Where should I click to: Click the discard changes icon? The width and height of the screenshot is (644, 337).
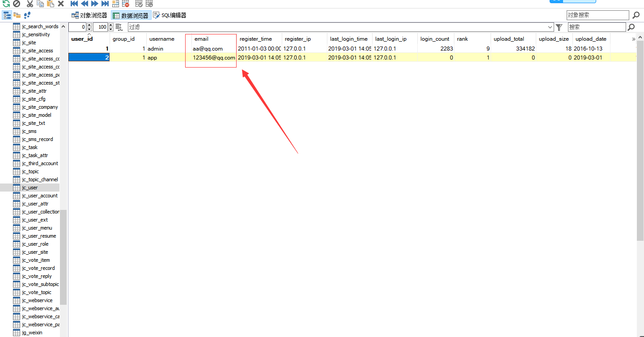point(149,4)
